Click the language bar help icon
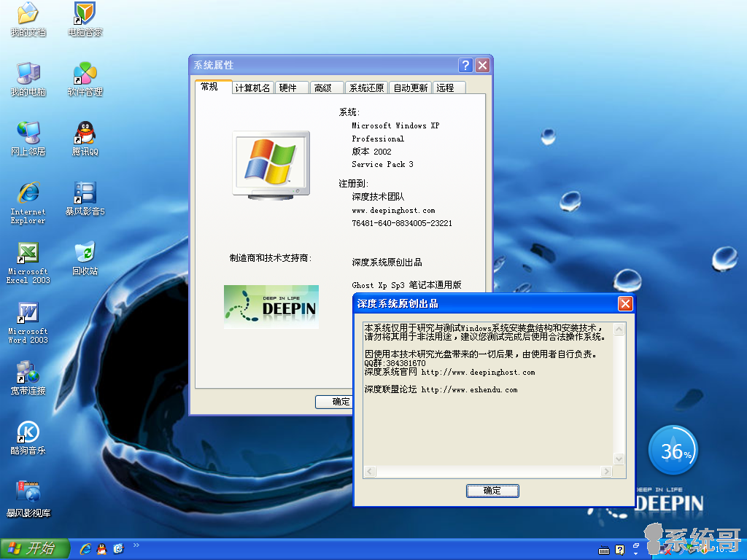 tap(619, 550)
